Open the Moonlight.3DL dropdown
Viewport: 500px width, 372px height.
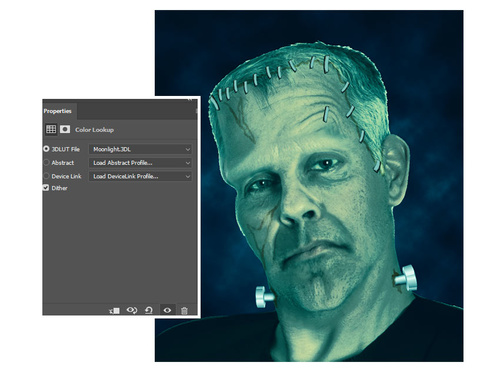[x=140, y=149]
